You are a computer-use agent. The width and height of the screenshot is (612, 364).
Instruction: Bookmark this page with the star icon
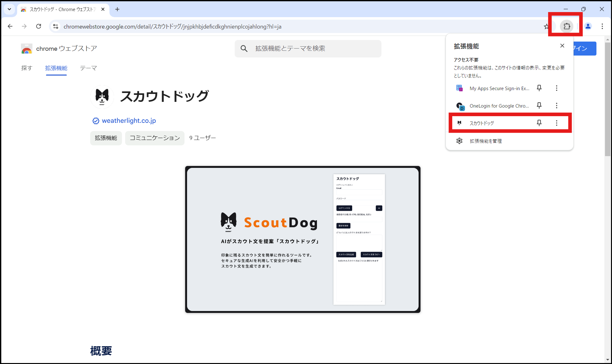[x=546, y=26]
